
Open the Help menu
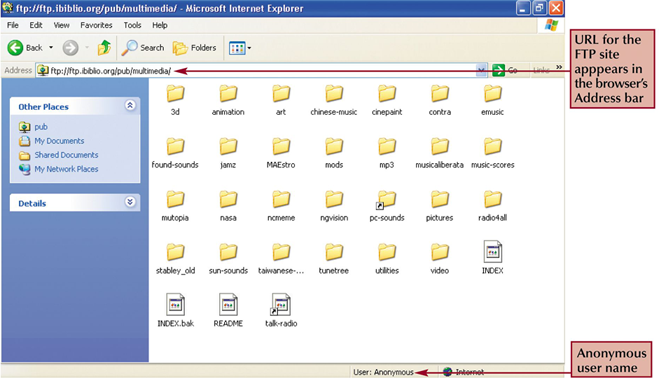[160, 25]
